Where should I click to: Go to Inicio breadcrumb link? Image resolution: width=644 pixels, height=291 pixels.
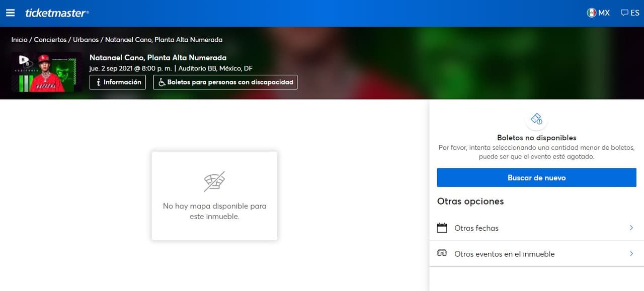click(19, 40)
